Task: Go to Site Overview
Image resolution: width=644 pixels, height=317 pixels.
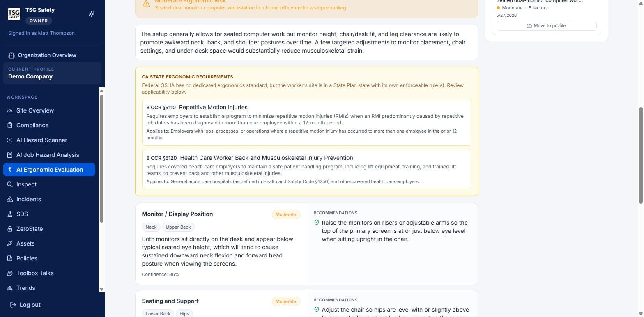Action: 49,110
